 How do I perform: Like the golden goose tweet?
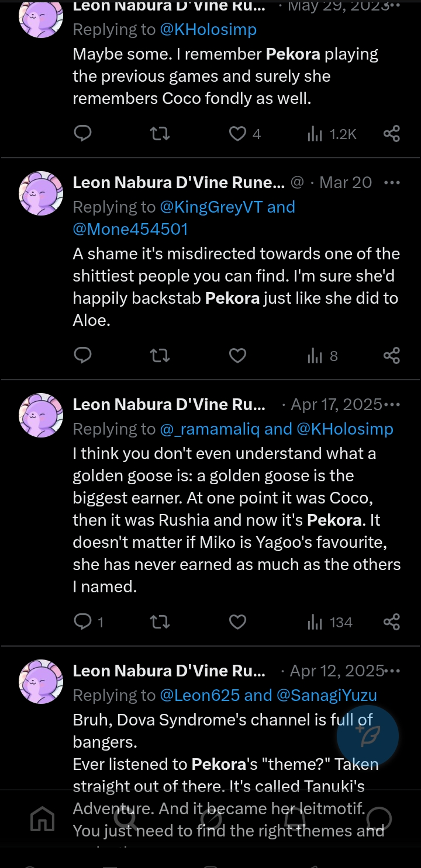tap(237, 622)
